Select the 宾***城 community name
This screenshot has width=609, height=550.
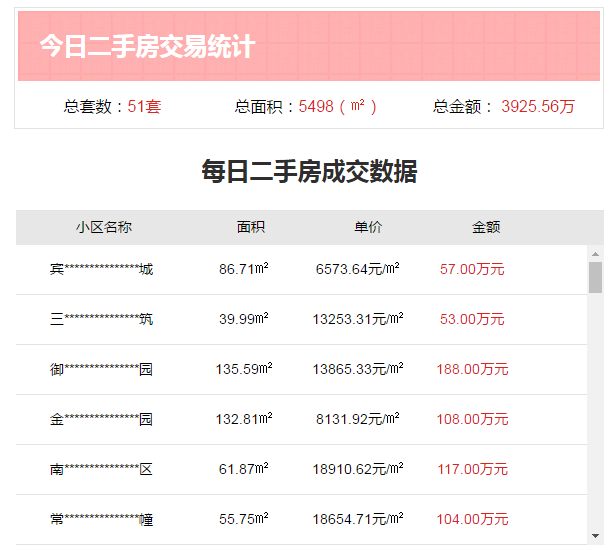(x=101, y=269)
